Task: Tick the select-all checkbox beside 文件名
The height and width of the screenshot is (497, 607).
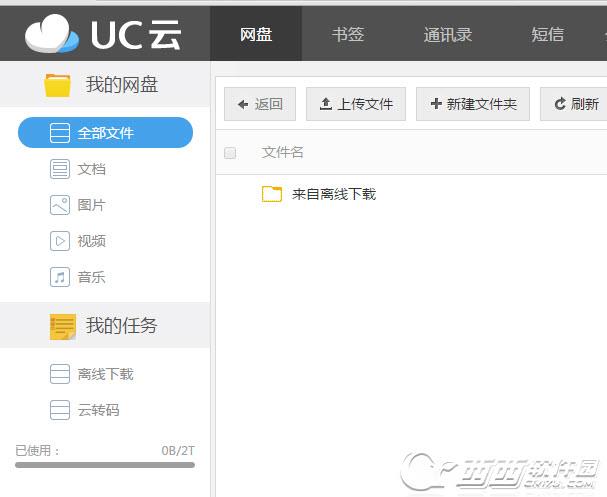Action: tap(230, 153)
